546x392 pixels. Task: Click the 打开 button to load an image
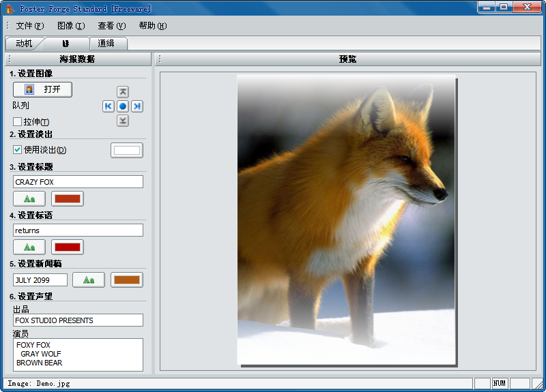42,89
